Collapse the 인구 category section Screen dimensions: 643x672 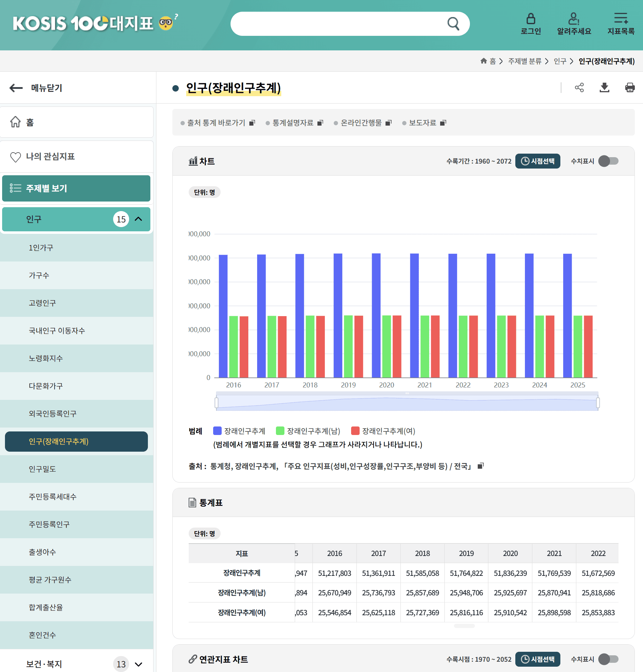(x=138, y=219)
